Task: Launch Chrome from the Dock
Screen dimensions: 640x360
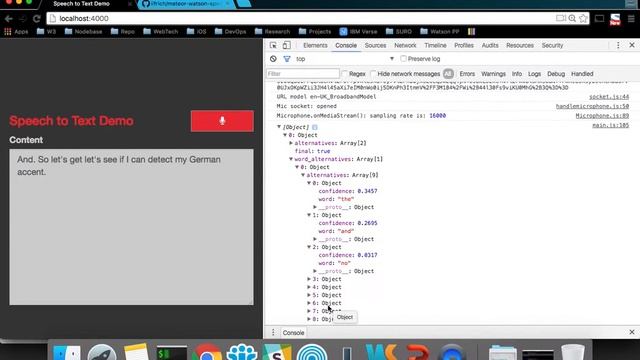Action: (207, 353)
